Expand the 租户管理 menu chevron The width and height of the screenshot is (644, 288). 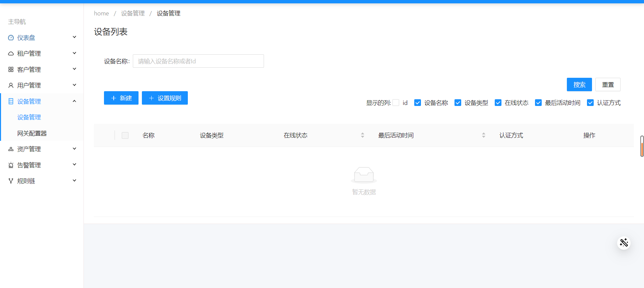[74, 53]
